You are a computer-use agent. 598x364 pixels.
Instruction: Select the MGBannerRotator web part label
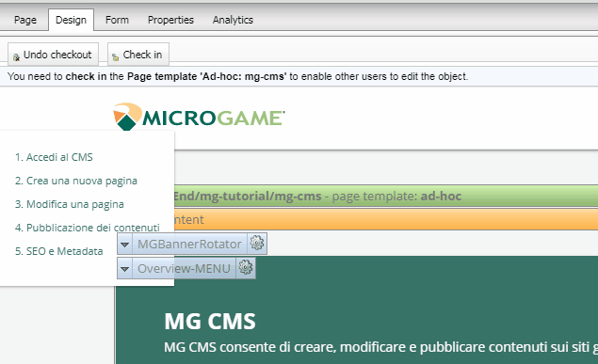189,244
